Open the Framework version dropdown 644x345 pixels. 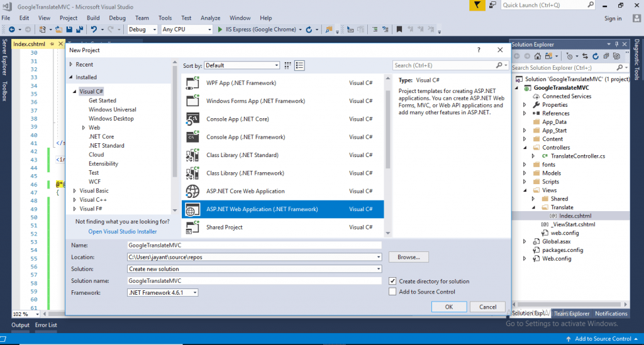click(195, 293)
